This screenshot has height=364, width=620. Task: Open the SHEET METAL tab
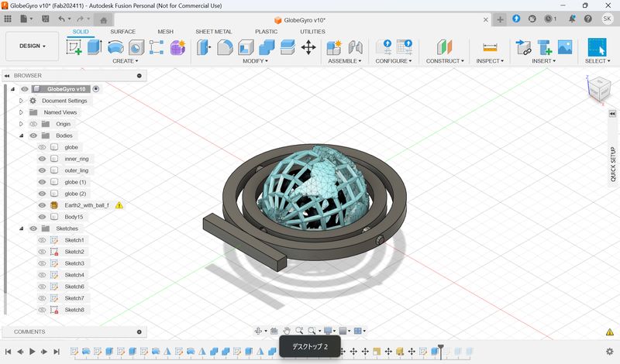(214, 32)
